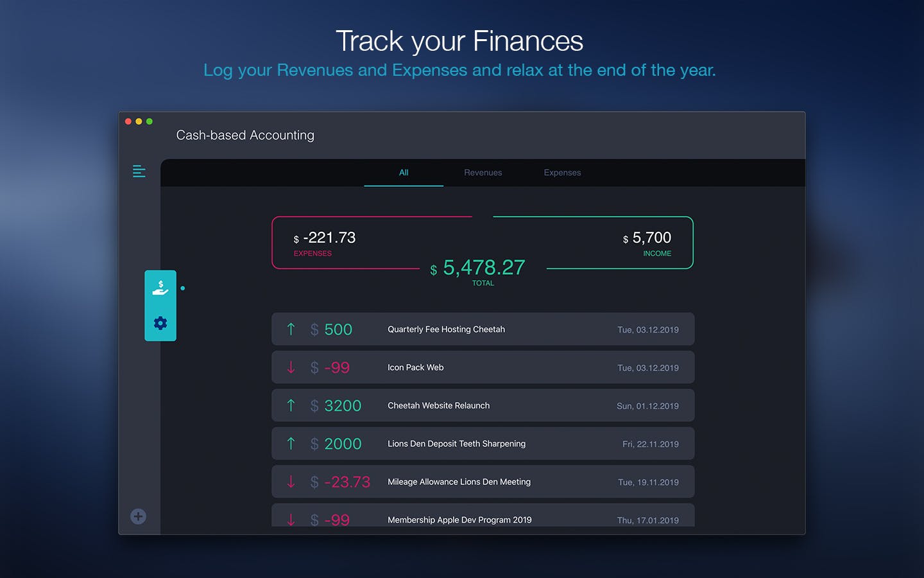Click the down arrow on Mileage Allowance row

(291, 482)
